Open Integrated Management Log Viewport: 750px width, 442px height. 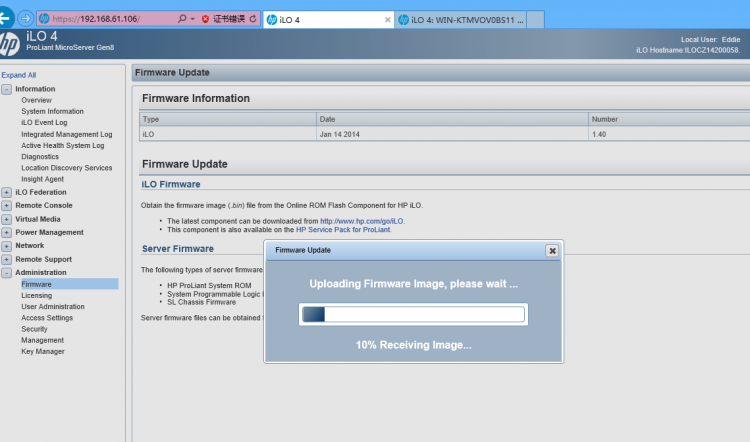click(66, 134)
